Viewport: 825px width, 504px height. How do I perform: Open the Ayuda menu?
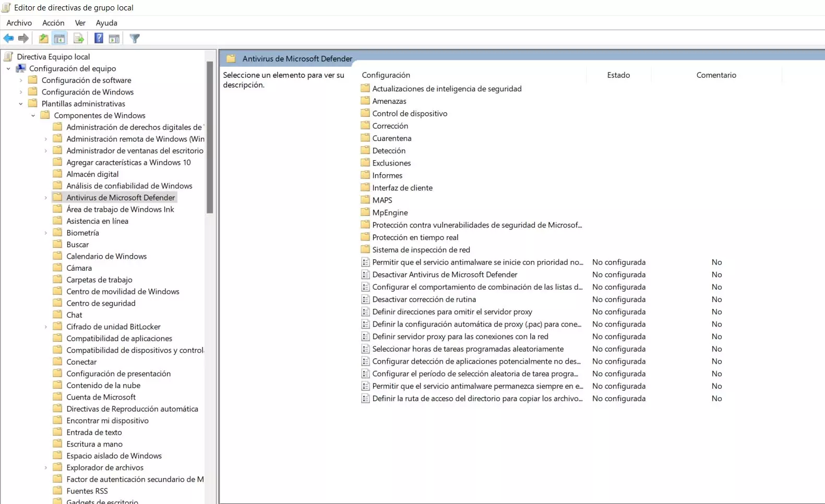point(106,23)
